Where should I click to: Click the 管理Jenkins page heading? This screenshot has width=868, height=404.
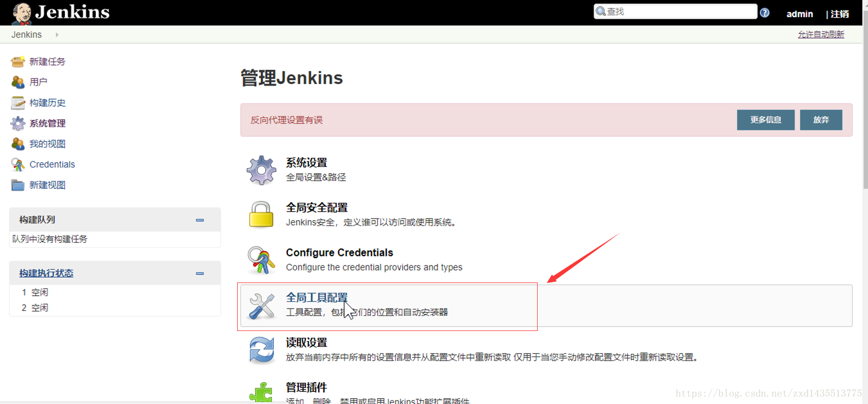[x=291, y=78]
